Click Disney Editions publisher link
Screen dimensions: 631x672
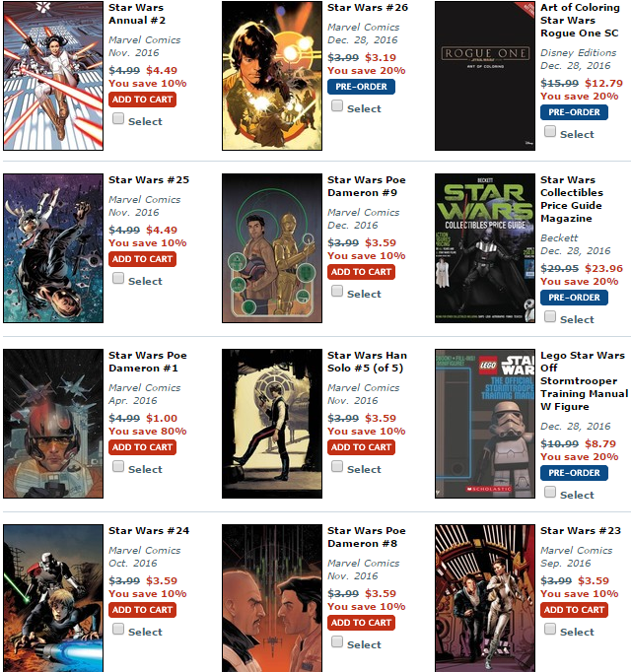tap(578, 52)
